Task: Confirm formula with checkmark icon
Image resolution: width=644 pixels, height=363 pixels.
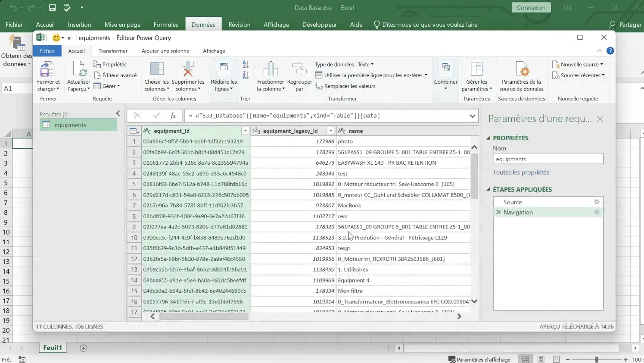Action: coord(156,116)
